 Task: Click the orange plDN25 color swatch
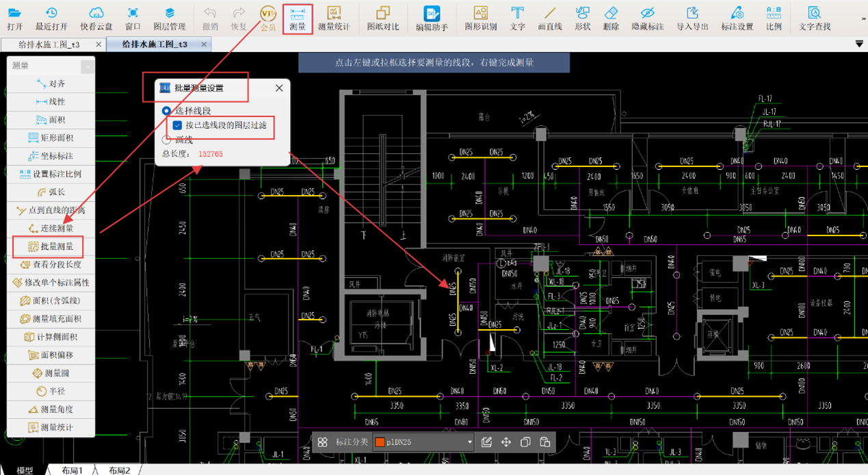pyautogui.click(x=380, y=443)
